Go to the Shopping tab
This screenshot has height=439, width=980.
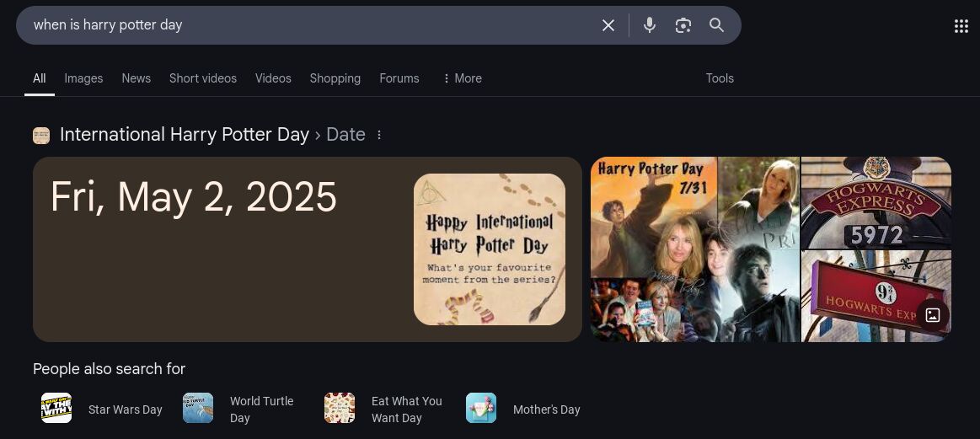(x=335, y=79)
